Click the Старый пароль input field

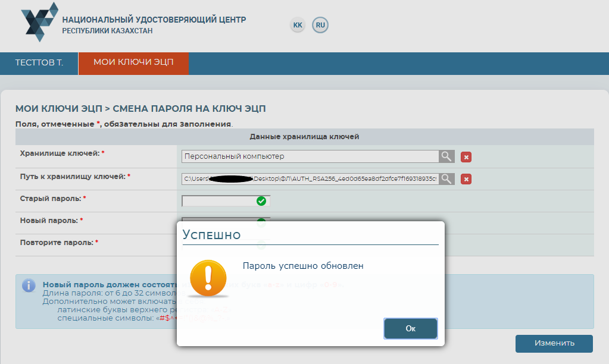218,201
